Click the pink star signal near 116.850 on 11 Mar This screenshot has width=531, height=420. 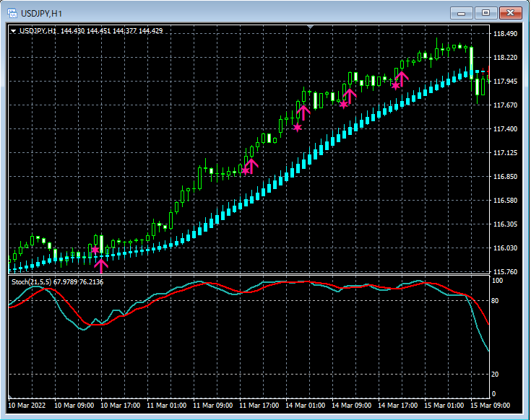pos(246,170)
